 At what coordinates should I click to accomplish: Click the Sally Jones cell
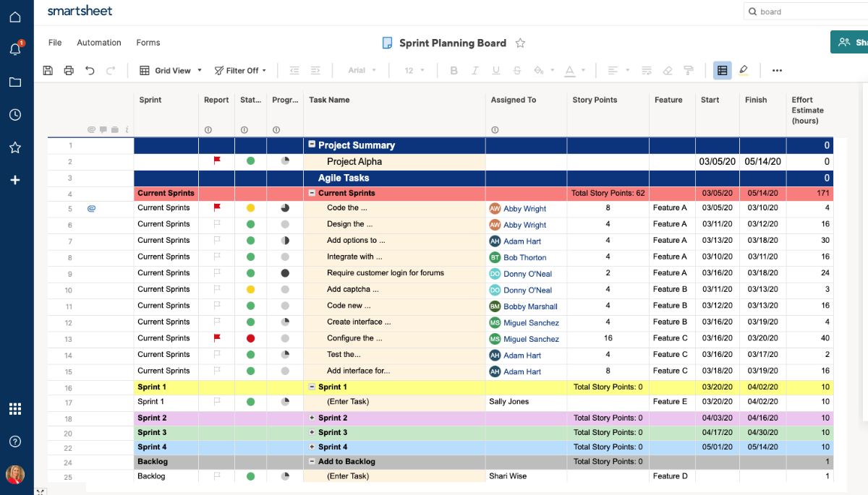pos(526,402)
